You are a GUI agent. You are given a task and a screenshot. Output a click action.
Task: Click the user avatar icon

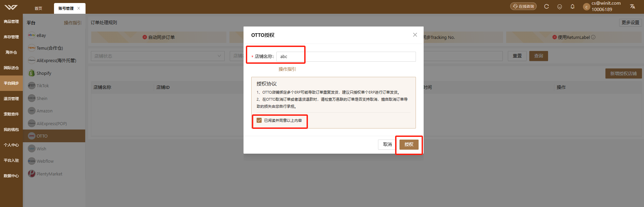tap(586, 7)
